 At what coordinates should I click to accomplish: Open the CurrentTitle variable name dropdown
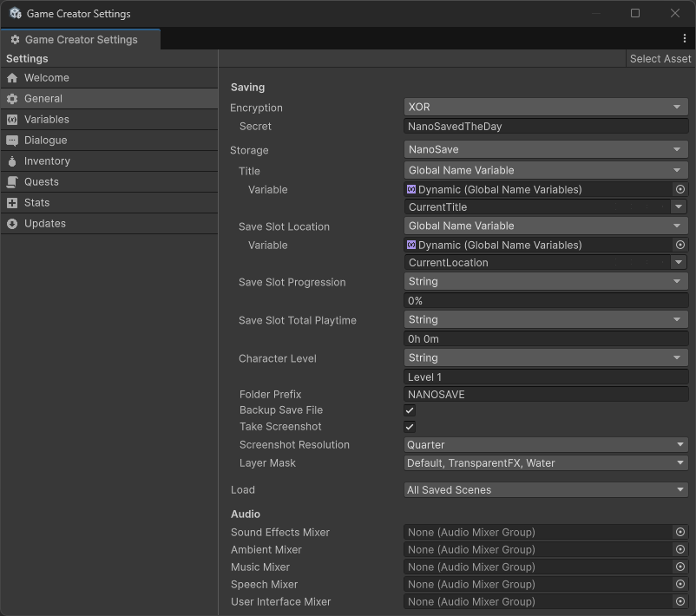click(x=546, y=207)
